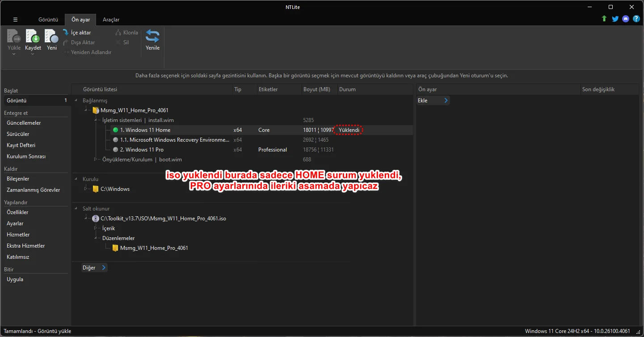Viewport: 644px width, 337px height.
Task: Switch to the Görüntü ribbon tab
Action: tap(49, 20)
